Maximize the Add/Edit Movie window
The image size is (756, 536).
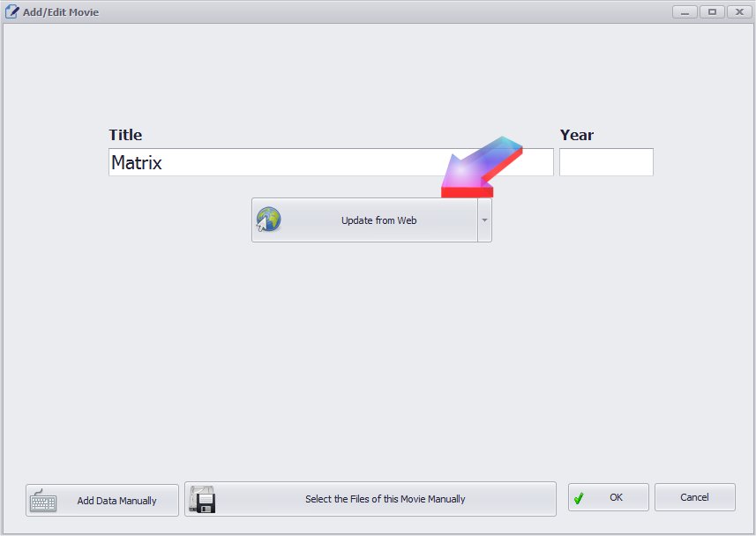(712, 11)
